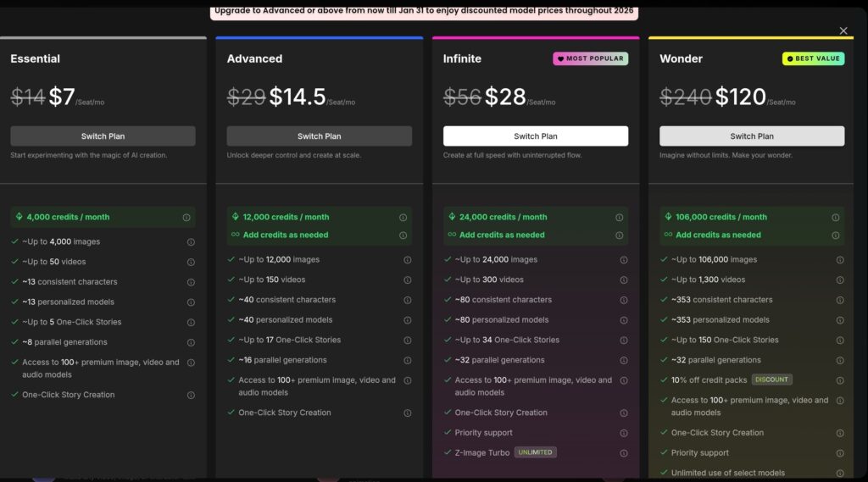Open info for ~Up to 5 One-Click Stories

click(x=191, y=322)
